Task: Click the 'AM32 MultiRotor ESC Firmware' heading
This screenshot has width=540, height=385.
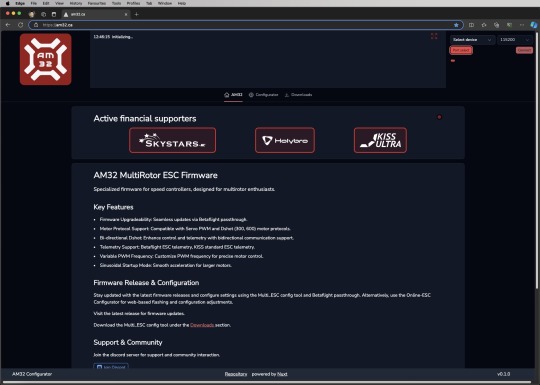Action: pyautogui.click(x=155, y=175)
